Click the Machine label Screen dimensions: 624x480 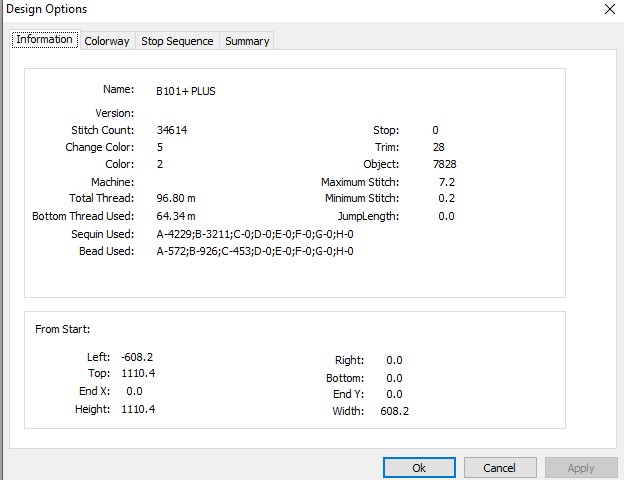click(x=112, y=182)
